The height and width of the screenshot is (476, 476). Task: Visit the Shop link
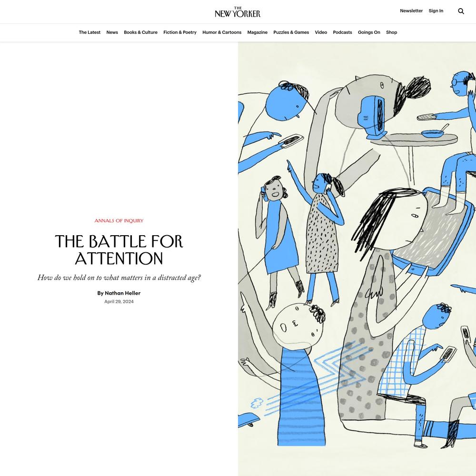(x=391, y=32)
